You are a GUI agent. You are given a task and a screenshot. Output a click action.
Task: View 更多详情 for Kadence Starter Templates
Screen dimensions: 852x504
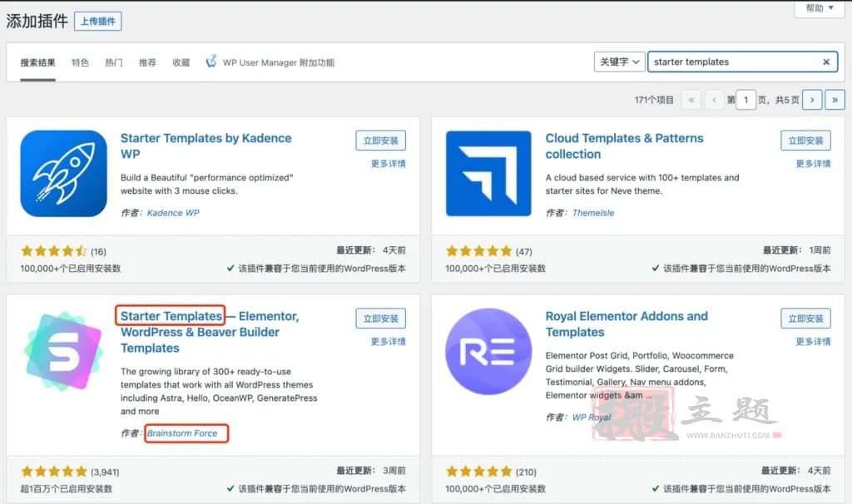(388, 164)
